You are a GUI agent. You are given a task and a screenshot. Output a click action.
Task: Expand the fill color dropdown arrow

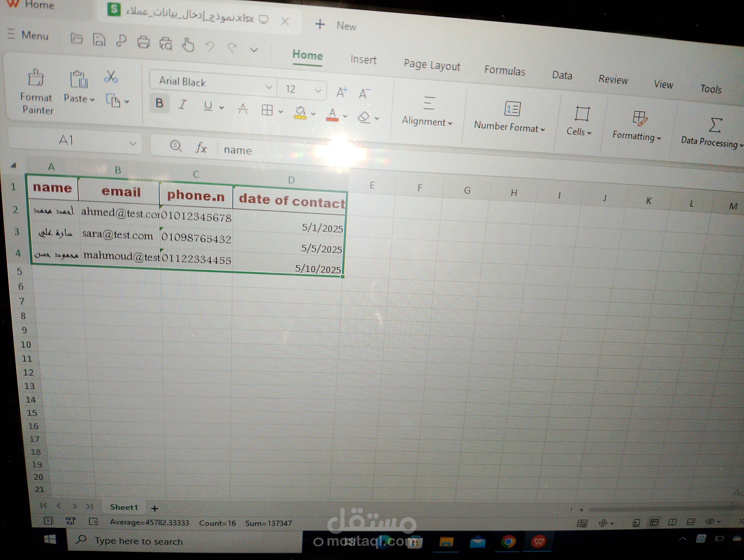(x=313, y=114)
